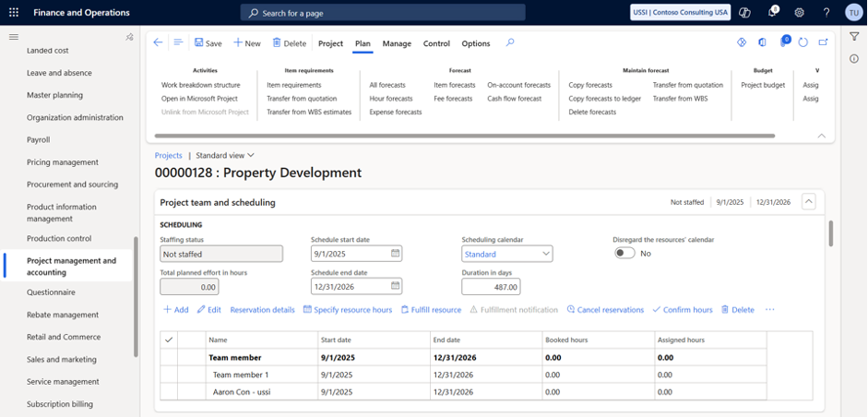Open the TU user account avatar
This screenshot has width=868, height=417.
853,12
